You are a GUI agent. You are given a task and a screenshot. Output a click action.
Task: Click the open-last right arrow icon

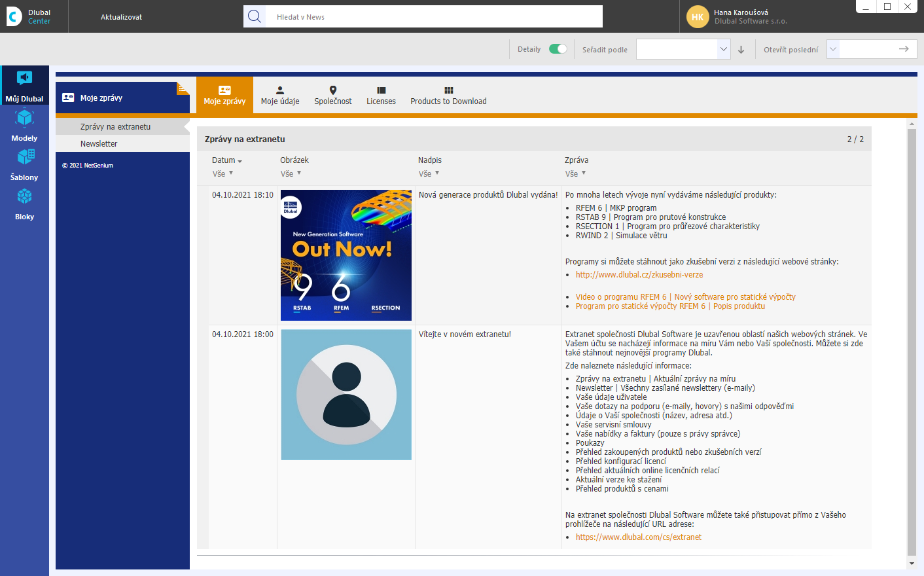(904, 49)
